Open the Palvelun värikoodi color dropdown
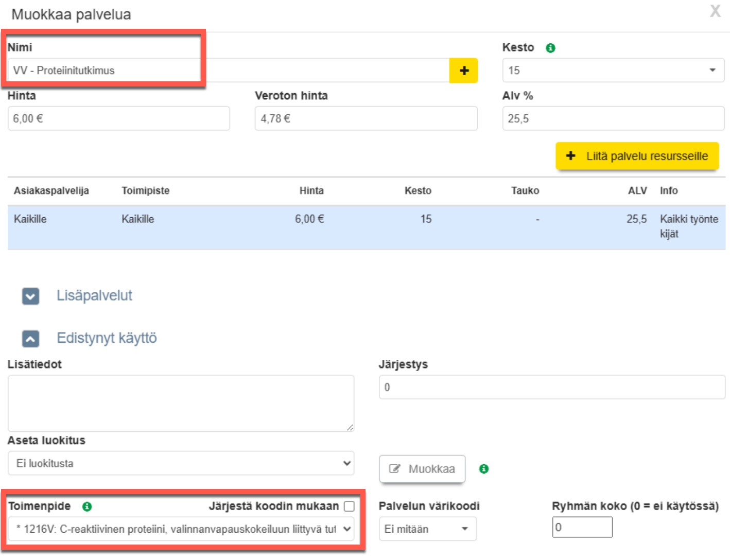The height and width of the screenshot is (560, 730). point(427,529)
